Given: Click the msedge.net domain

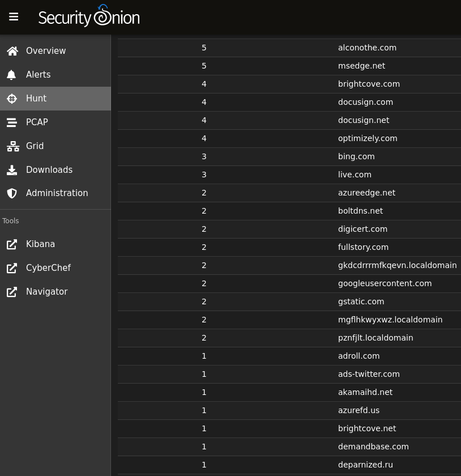Looking at the screenshot, I should coord(361,66).
